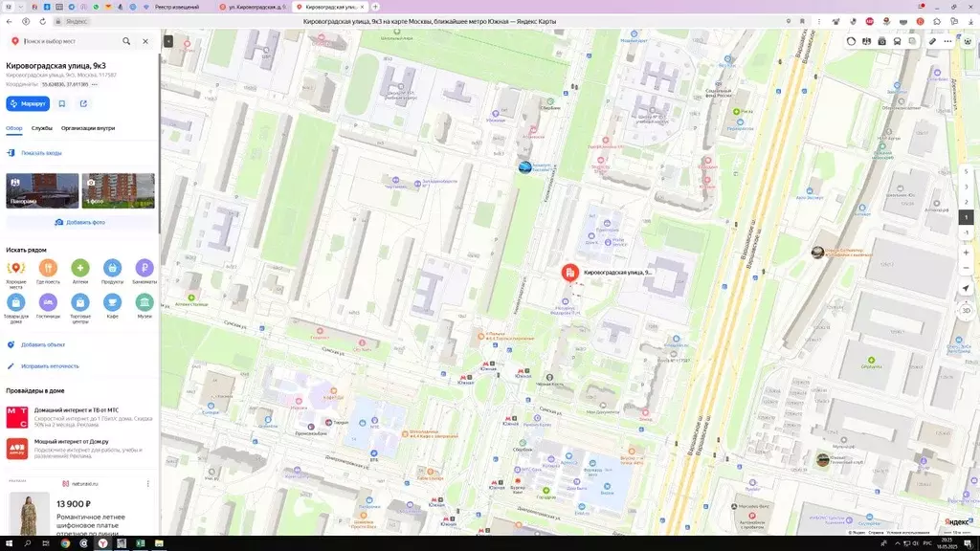Toggle the traffic layer in map toolbar
This screenshot has height=551, width=980.
(x=851, y=41)
